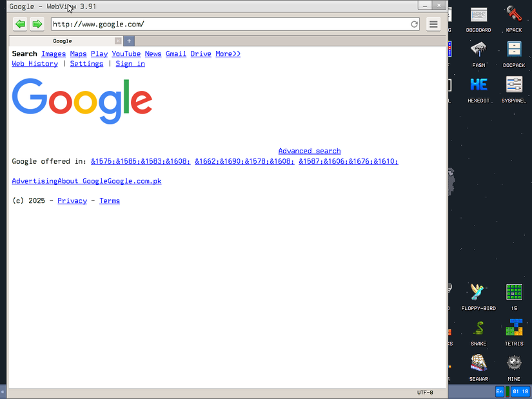Select Images in the Google navigation bar
The width and height of the screenshot is (532, 399).
54,54
